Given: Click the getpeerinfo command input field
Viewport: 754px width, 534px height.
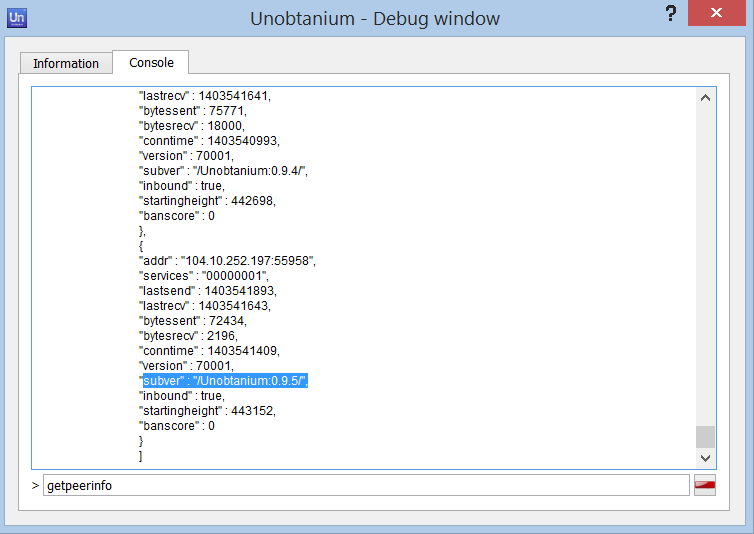Looking at the screenshot, I should pyautogui.click(x=366, y=485).
